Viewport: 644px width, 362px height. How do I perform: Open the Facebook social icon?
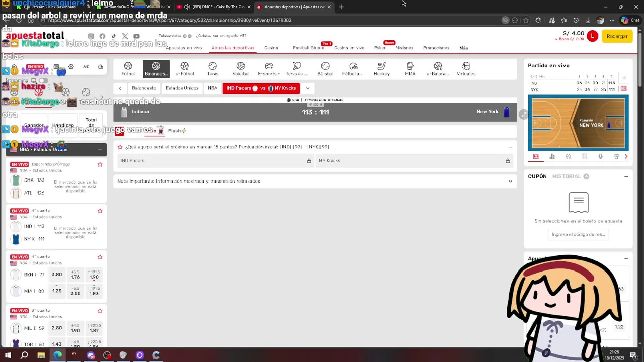tap(102, 36)
